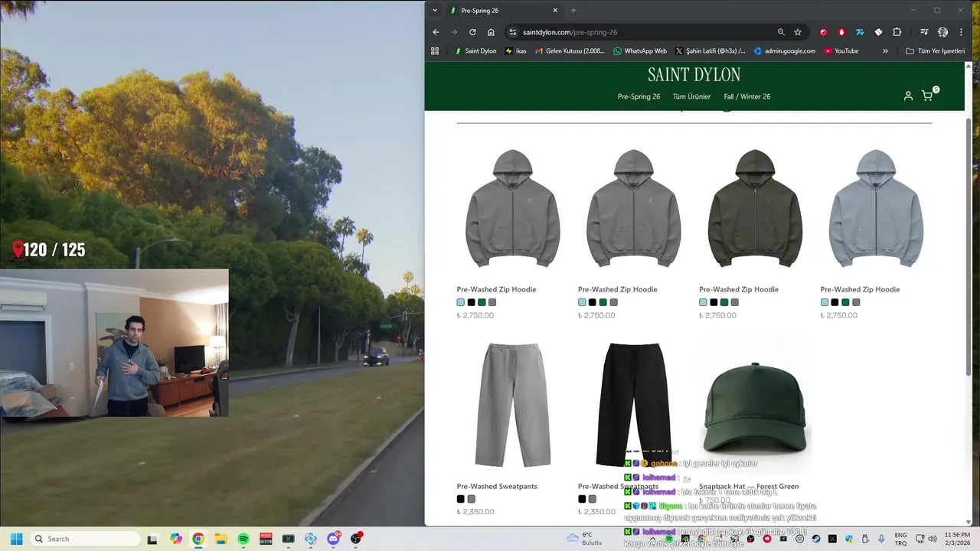Open the YouTube bookmark
The height and width of the screenshot is (551, 980).
(841, 51)
